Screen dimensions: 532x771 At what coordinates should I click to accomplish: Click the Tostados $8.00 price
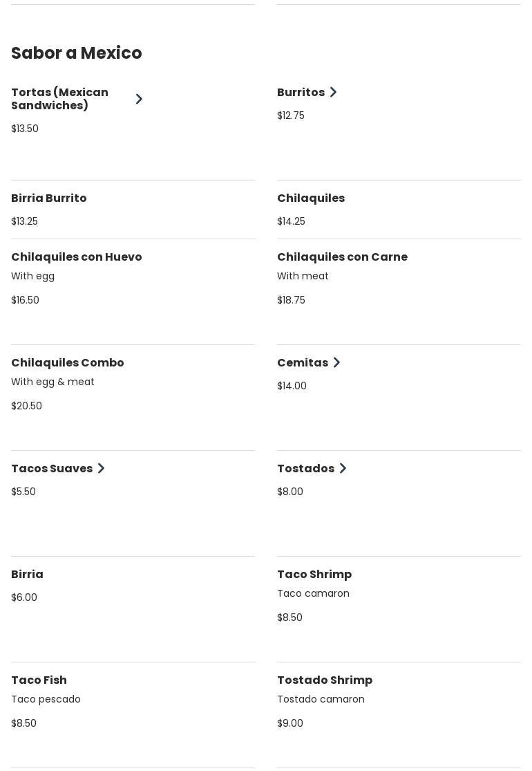tap(289, 491)
